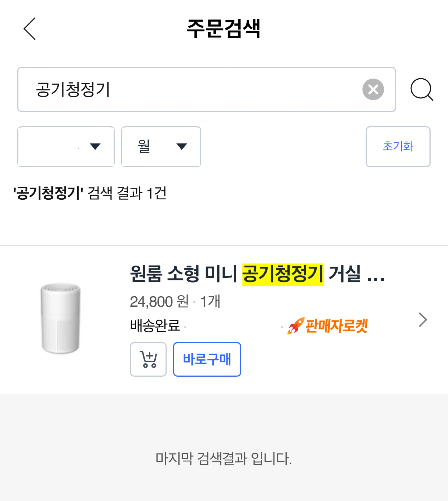
Task: Tap the 마지막 검색결과 입니다 footer message
Action: coord(223,459)
